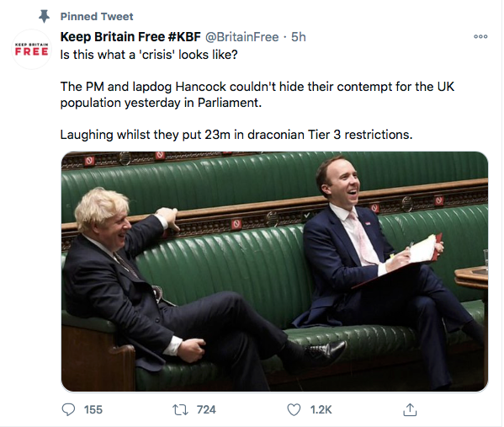504x427 pixels.
Task: Open the Keep Britain Free profile avatar
Action: pos(31,49)
